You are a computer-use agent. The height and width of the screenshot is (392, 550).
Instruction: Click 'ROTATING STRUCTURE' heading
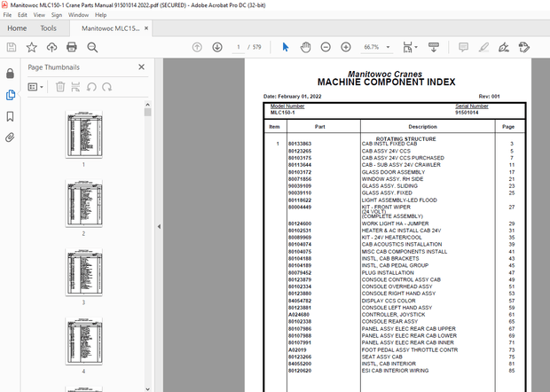[405, 139]
